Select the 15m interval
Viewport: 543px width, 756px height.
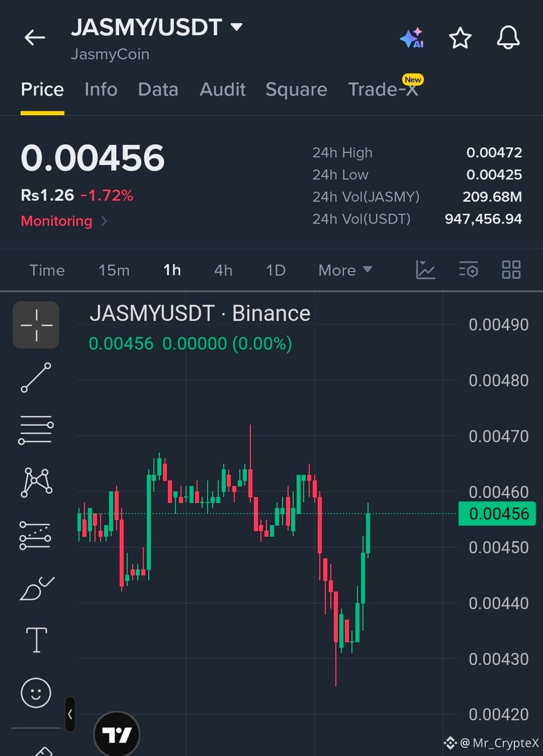114,270
